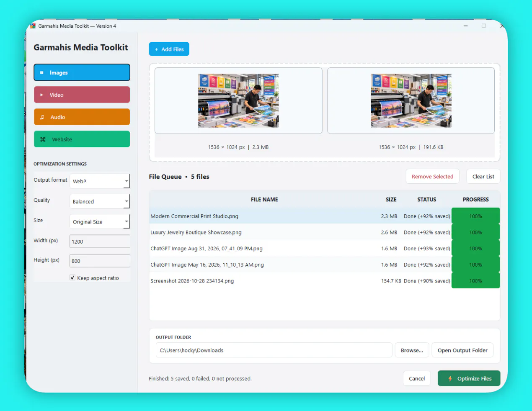Click the 'Finished: 5 saved' status message
Viewport: 532px width, 411px height.
200,378
